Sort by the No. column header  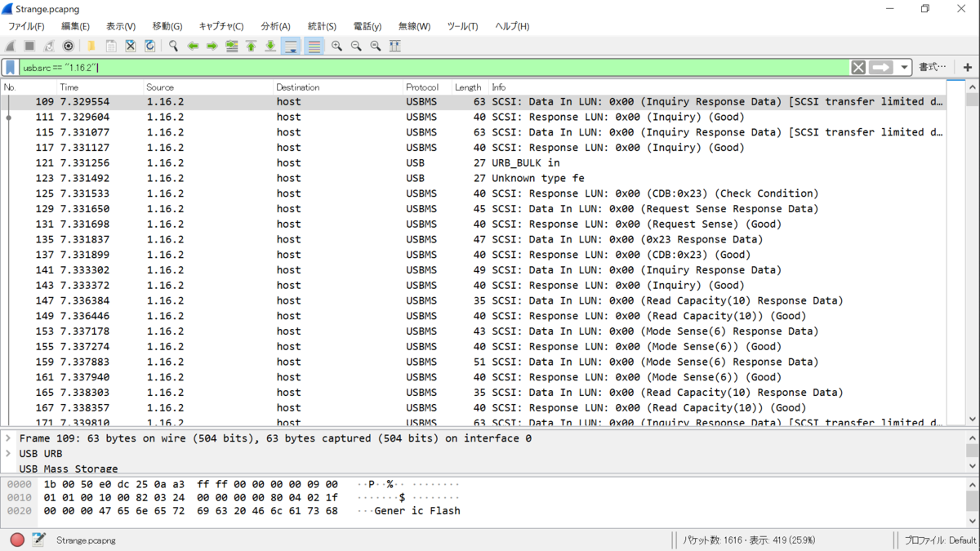click(29, 87)
